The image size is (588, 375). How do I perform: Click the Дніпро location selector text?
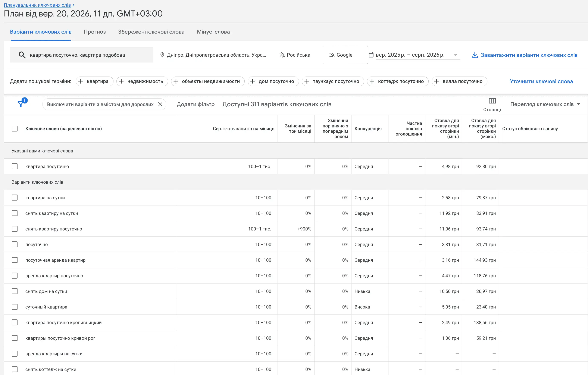pos(216,55)
